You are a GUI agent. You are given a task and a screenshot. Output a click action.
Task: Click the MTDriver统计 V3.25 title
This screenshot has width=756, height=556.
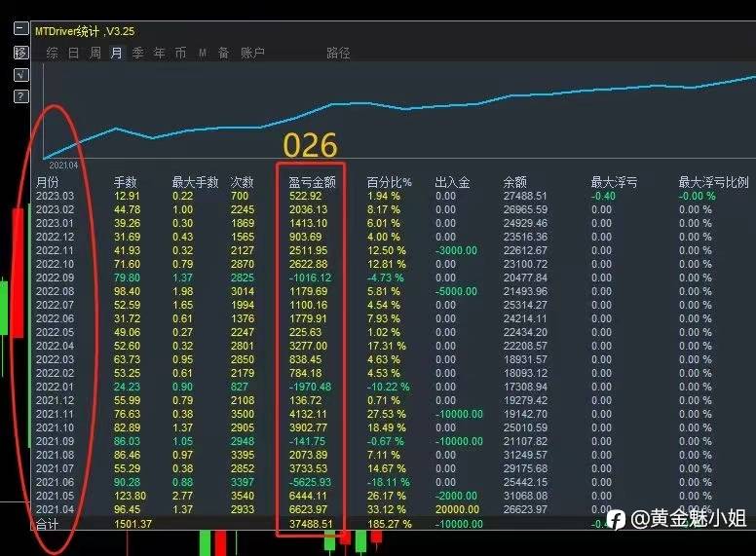[85, 32]
